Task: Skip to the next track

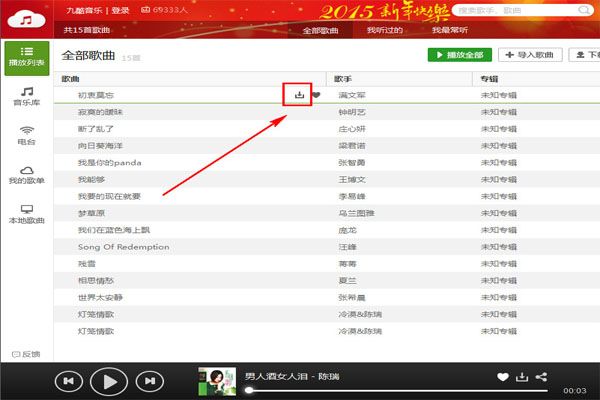Action: point(149,380)
